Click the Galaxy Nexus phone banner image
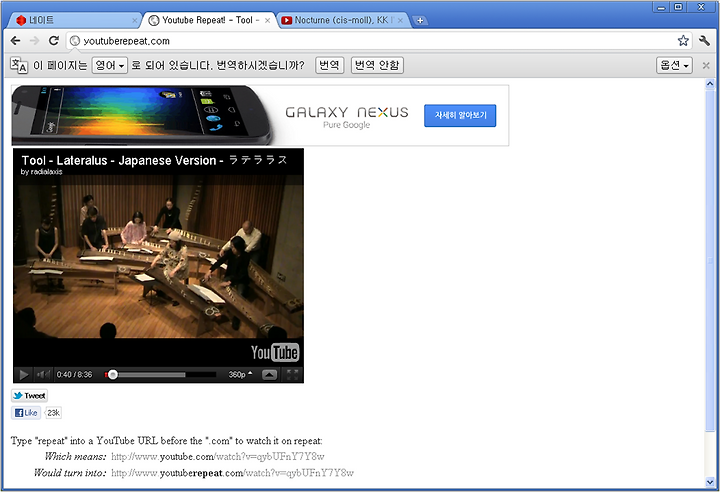The width and height of the screenshot is (720, 492). pyautogui.click(x=142, y=115)
